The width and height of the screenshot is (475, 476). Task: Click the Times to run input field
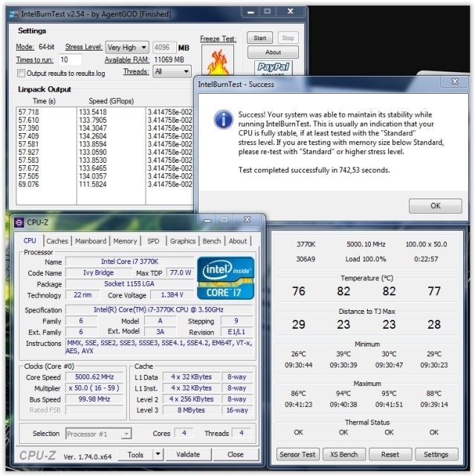pyautogui.click(x=70, y=59)
